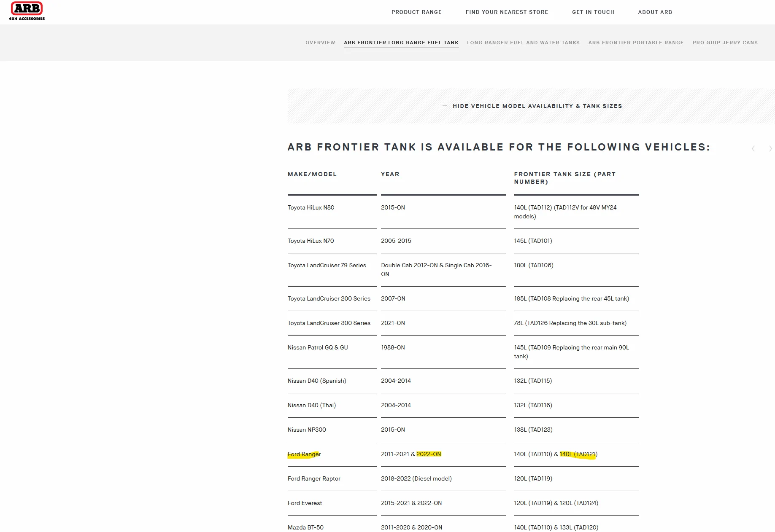
Task: Click the next carousel arrow
Action: point(770,148)
